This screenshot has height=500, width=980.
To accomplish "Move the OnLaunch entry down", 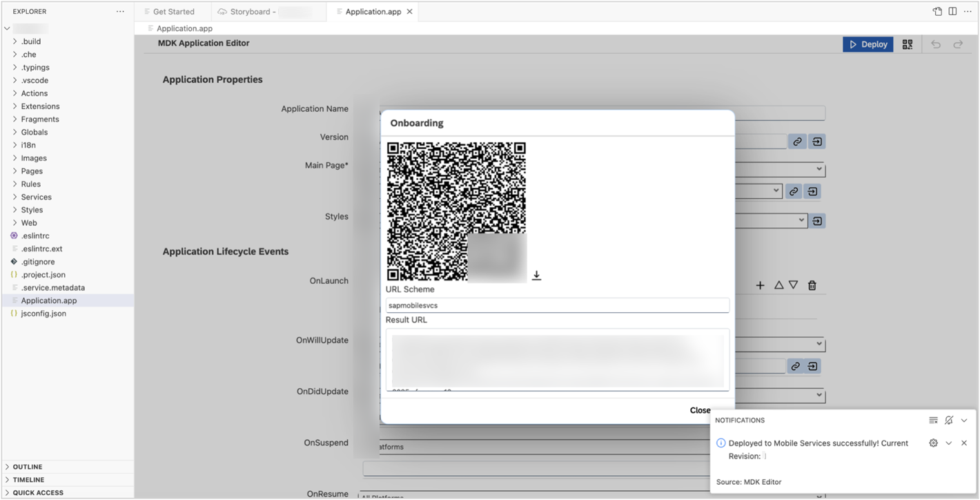I will pos(794,285).
